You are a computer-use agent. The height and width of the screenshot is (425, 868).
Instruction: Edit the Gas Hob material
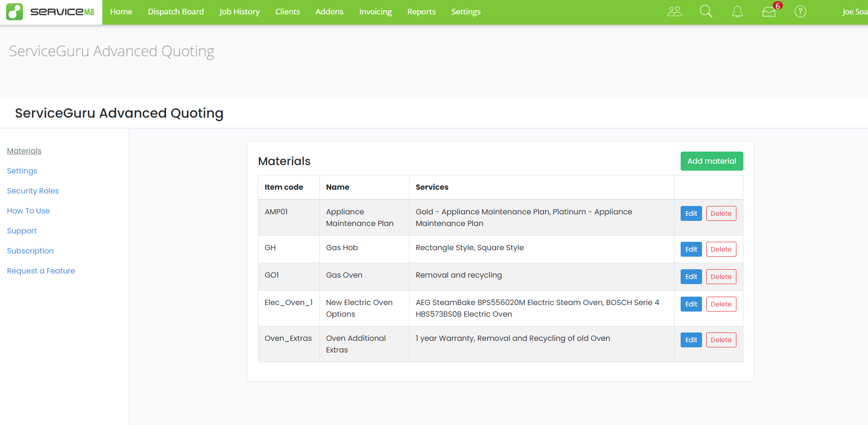click(691, 249)
